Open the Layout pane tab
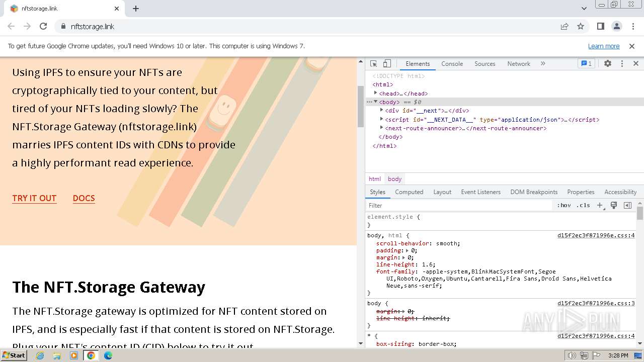 [x=442, y=192]
